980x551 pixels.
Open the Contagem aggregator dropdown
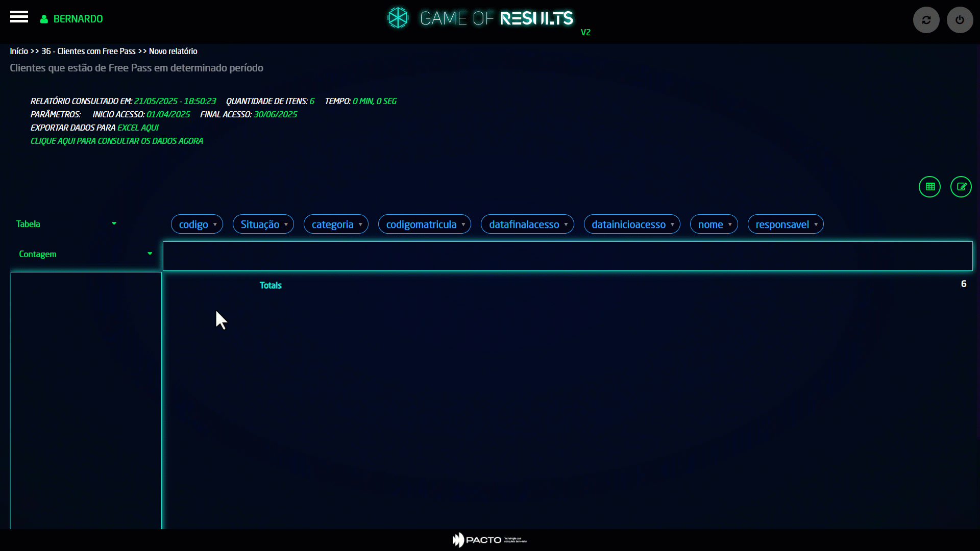(x=85, y=254)
